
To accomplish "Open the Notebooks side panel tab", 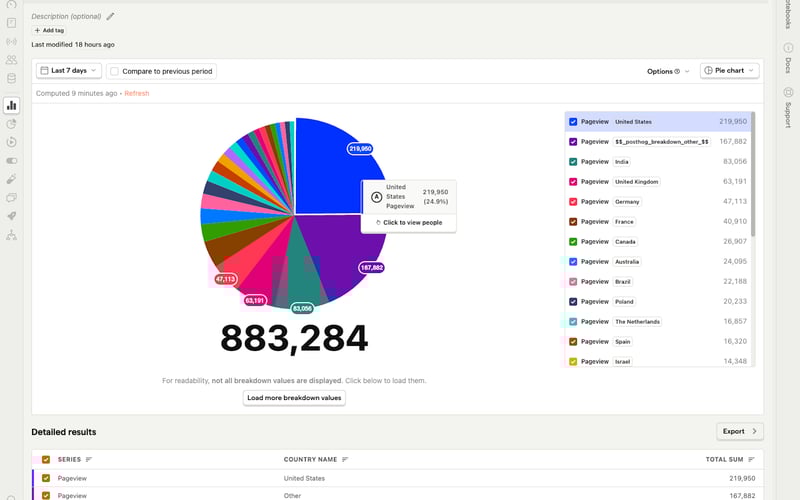I will [788, 14].
